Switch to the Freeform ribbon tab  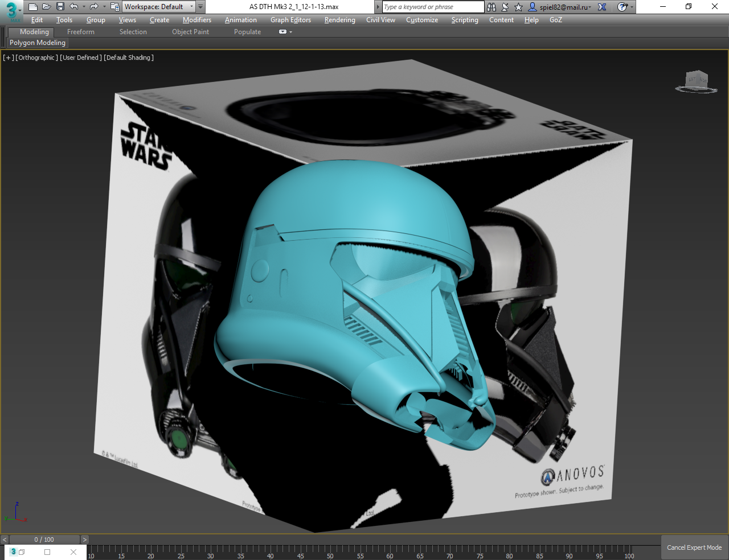[x=81, y=32]
